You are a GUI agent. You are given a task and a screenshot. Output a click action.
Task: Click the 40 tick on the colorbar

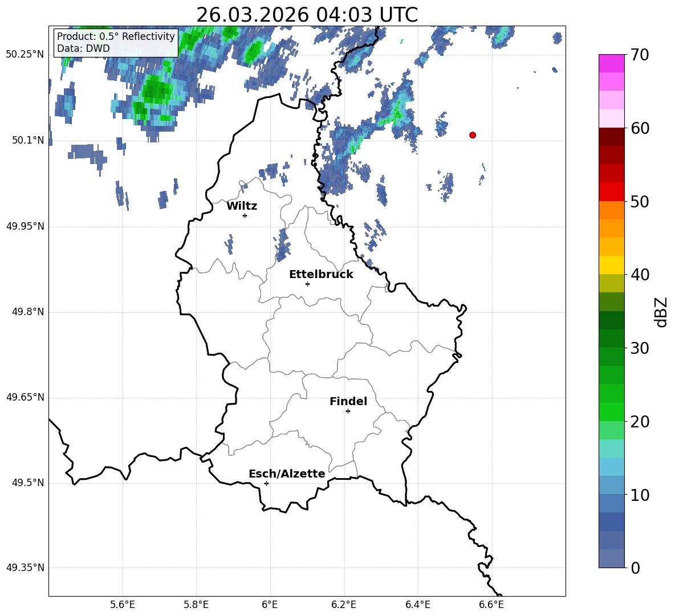point(639,275)
